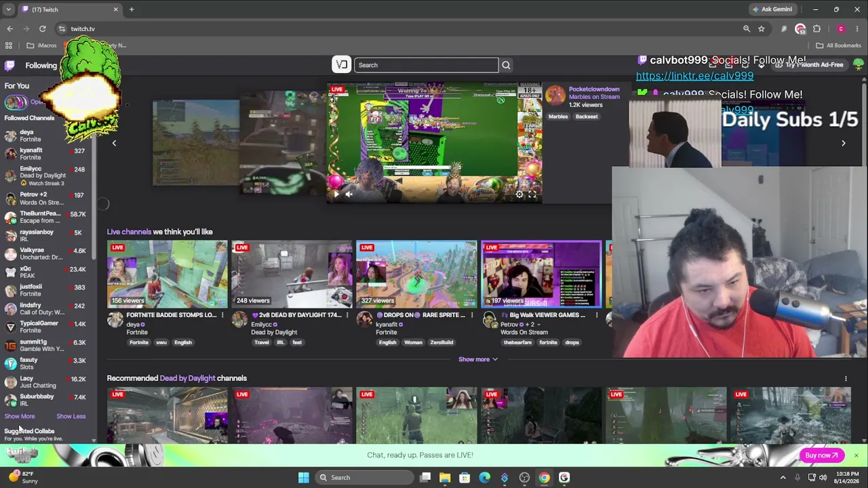Click the Marbles tag
This screenshot has height=488, width=868.
[558, 117]
